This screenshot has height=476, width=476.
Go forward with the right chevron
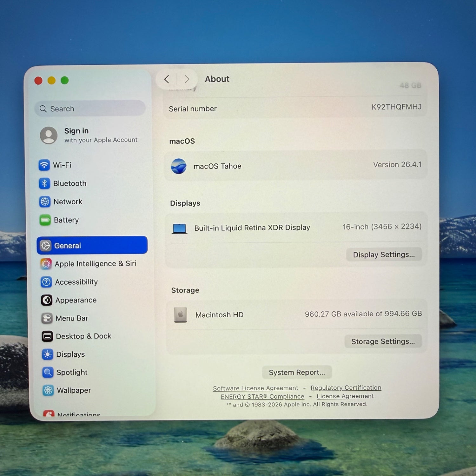pos(187,79)
